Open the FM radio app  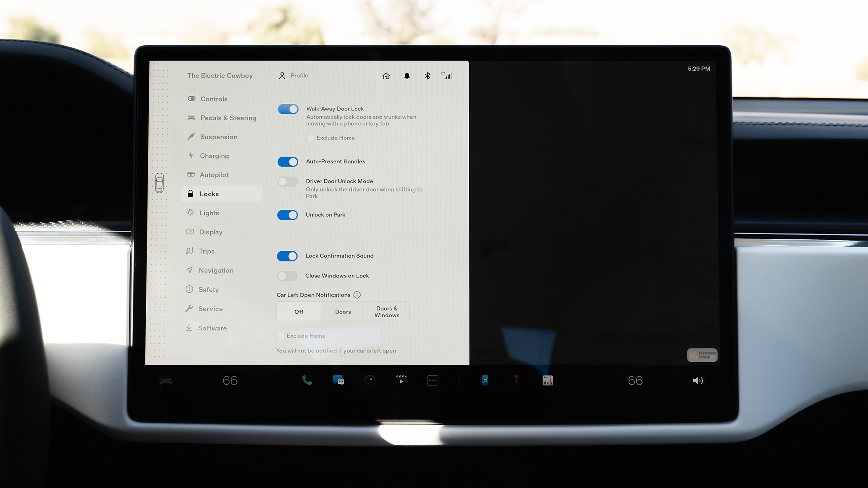[548, 380]
